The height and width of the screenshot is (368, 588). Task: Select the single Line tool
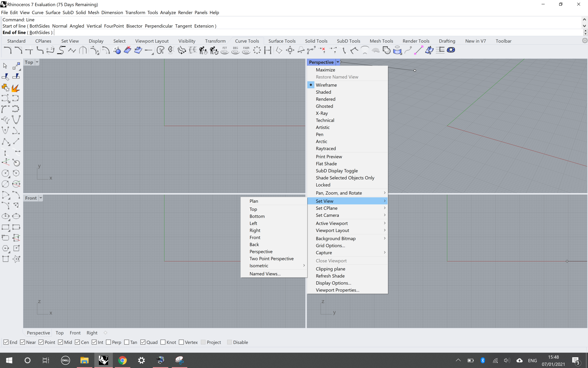16,141
